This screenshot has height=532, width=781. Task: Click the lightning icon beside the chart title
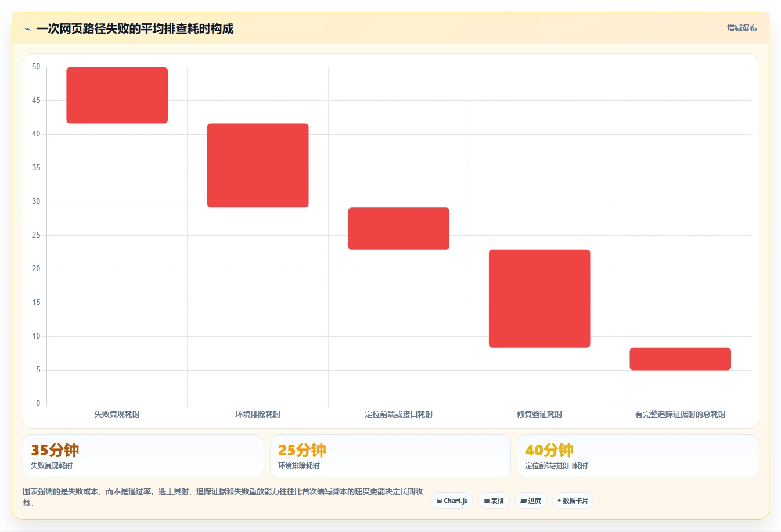tap(27, 29)
